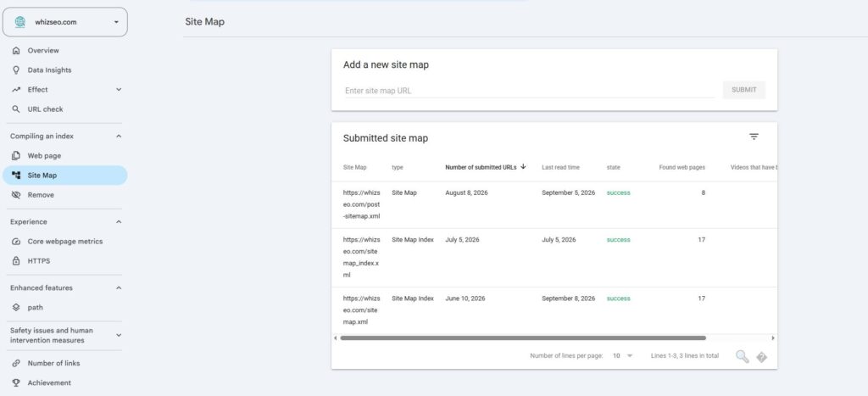
Task: Click the diamond help icon below table
Action: coord(762,357)
